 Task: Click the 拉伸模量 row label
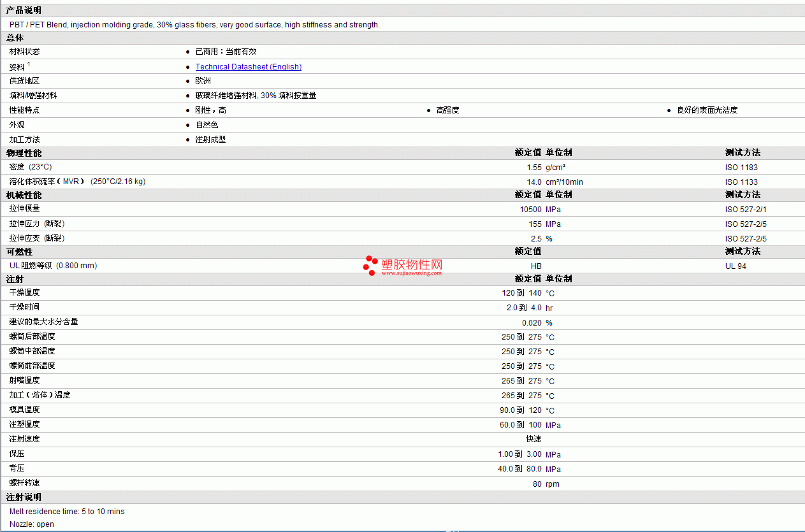24,208
